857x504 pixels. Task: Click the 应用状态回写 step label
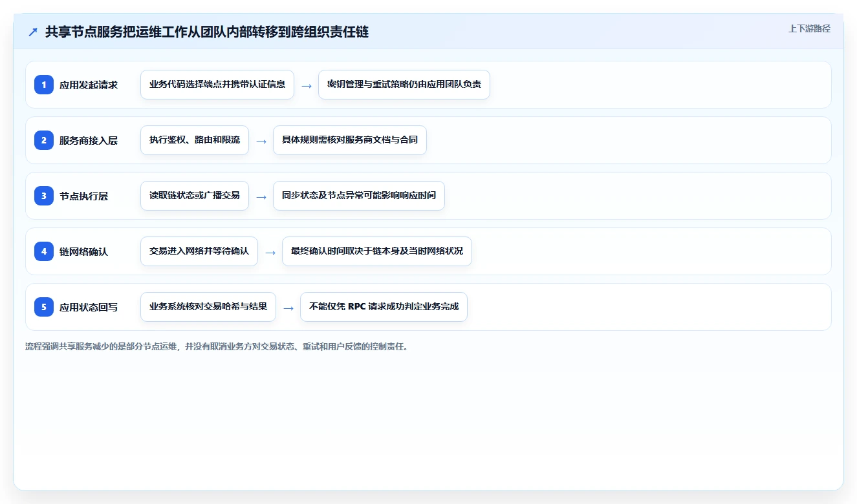pos(89,307)
